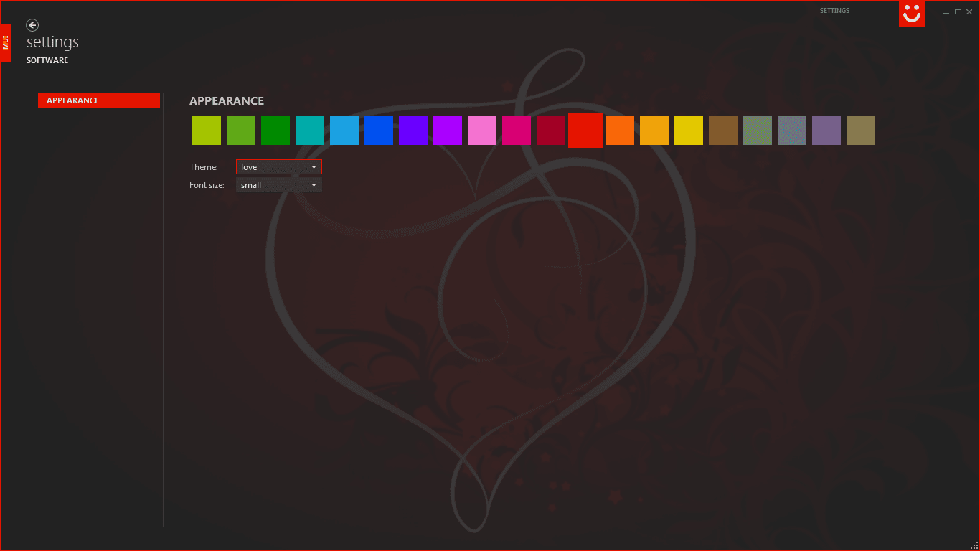Click the settings page heading
980x551 pixels.
(x=52, y=42)
